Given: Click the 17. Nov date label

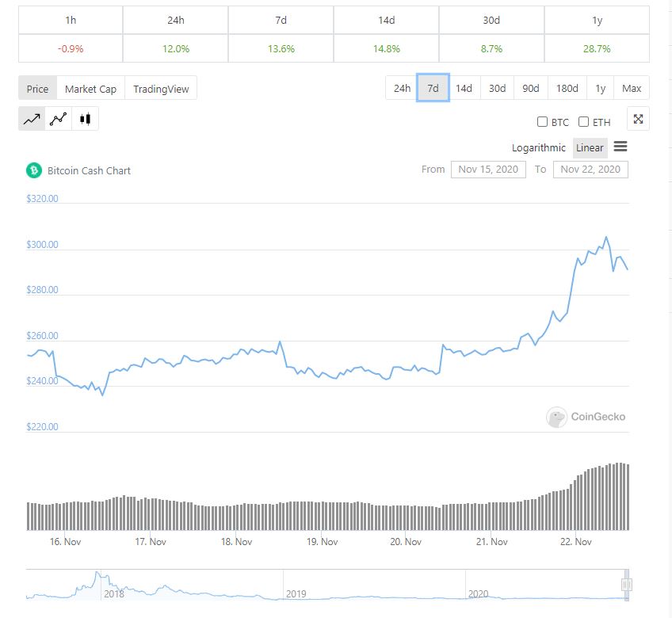Looking at the screenshot, I should click(x=151, y=542).
